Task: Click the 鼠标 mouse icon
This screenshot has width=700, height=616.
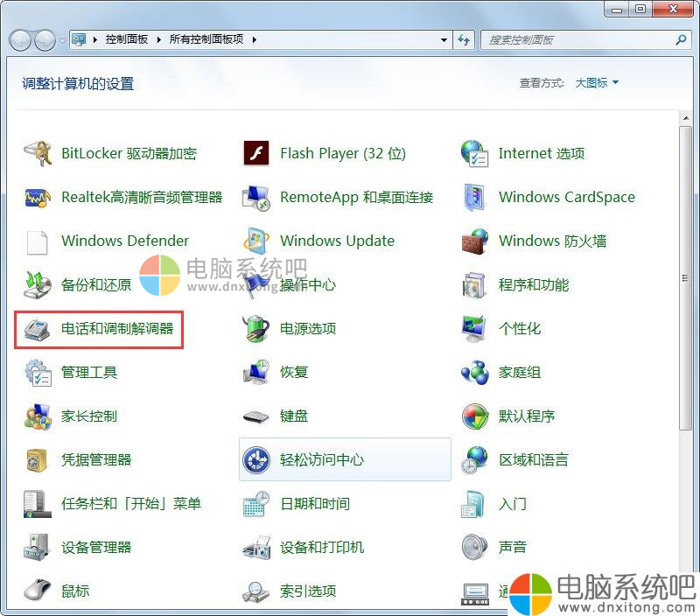Action: point(38,590)
